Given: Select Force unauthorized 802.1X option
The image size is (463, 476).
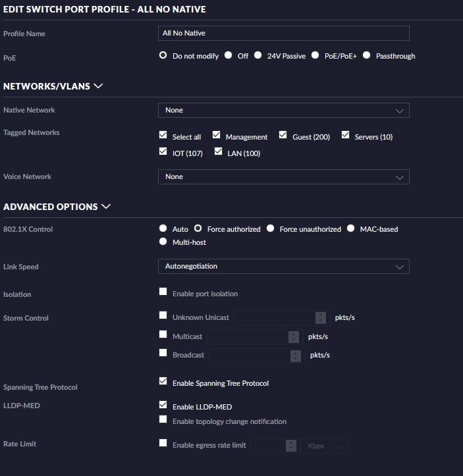Looking at the screenshot, I should pyautogui.click(x=270, y=228).
